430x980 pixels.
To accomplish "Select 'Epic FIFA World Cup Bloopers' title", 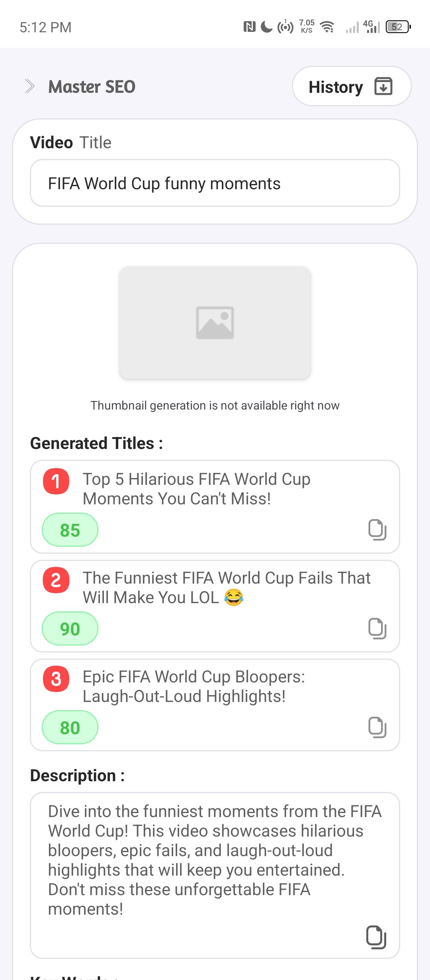I will click(194, 686).
